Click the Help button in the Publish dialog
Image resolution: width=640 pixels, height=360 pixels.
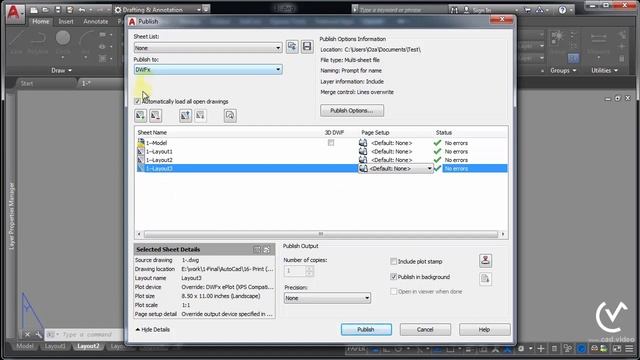[x=484, y=329]
